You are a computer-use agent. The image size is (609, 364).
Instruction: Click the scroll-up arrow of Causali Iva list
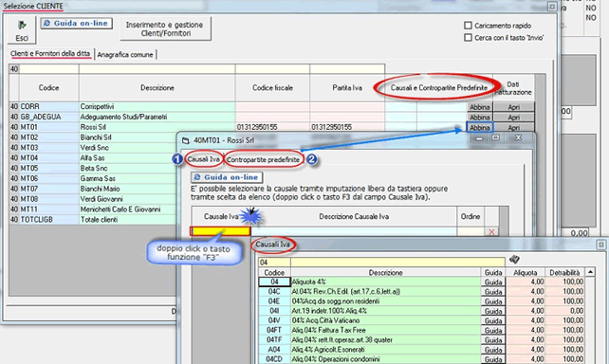590,272
